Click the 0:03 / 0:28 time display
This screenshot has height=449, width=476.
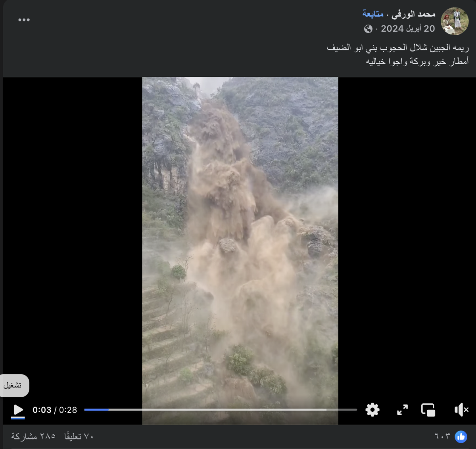55,410
